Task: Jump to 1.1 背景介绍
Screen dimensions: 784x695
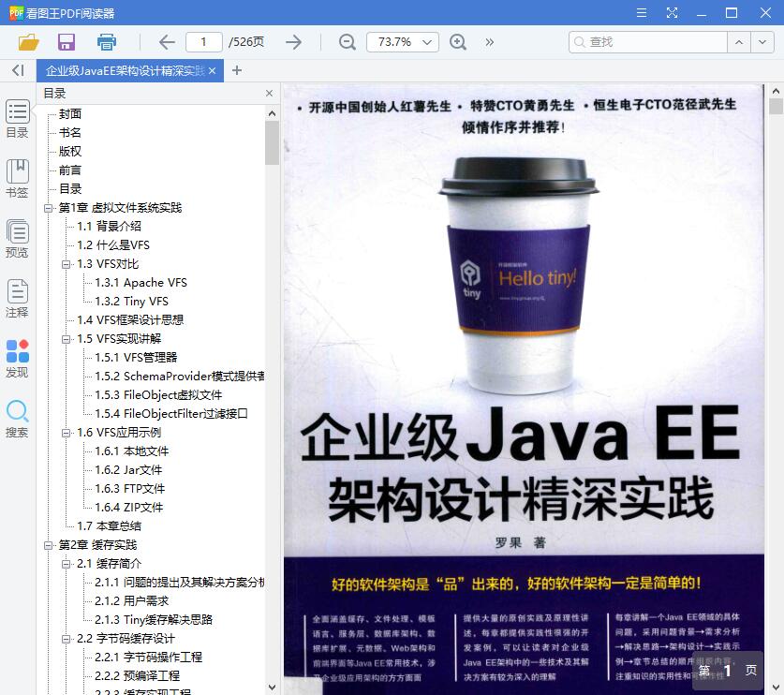Action: point(109,227)
